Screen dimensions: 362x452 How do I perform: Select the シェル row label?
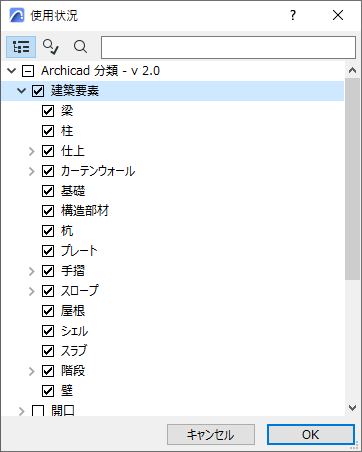pos(74,331)
